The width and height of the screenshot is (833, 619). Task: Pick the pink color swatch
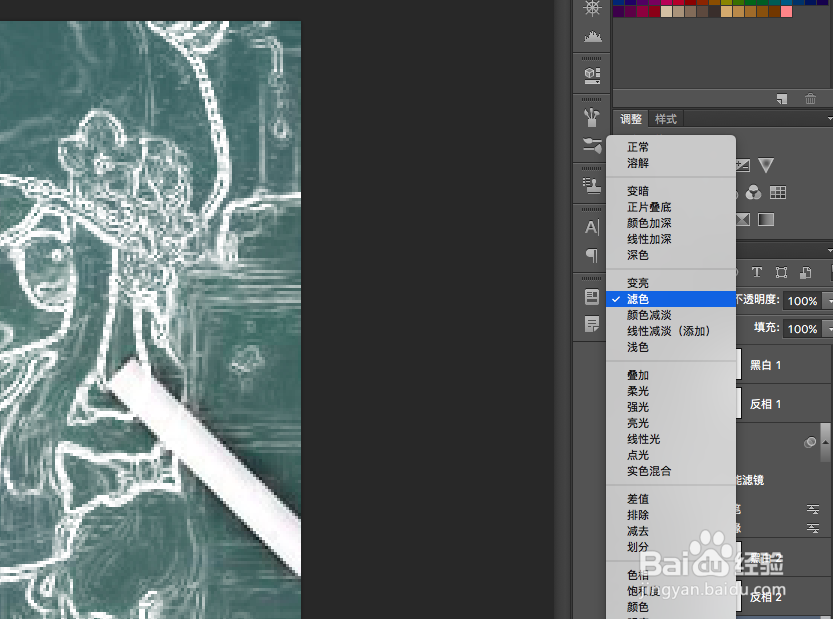[786, 11]
